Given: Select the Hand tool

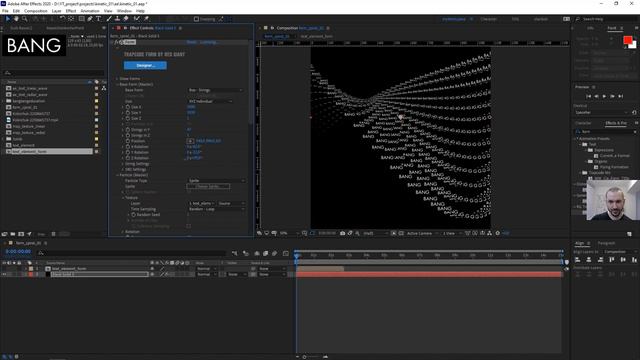Looking at the screenshot, I should pyautogui.click(x=16, y=19).
